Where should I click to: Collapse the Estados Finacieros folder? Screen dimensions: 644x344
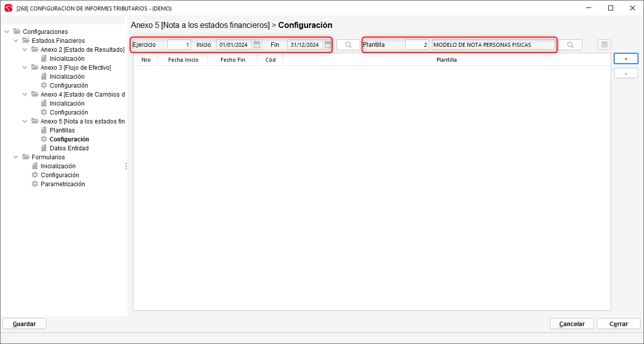coord(16,41)
